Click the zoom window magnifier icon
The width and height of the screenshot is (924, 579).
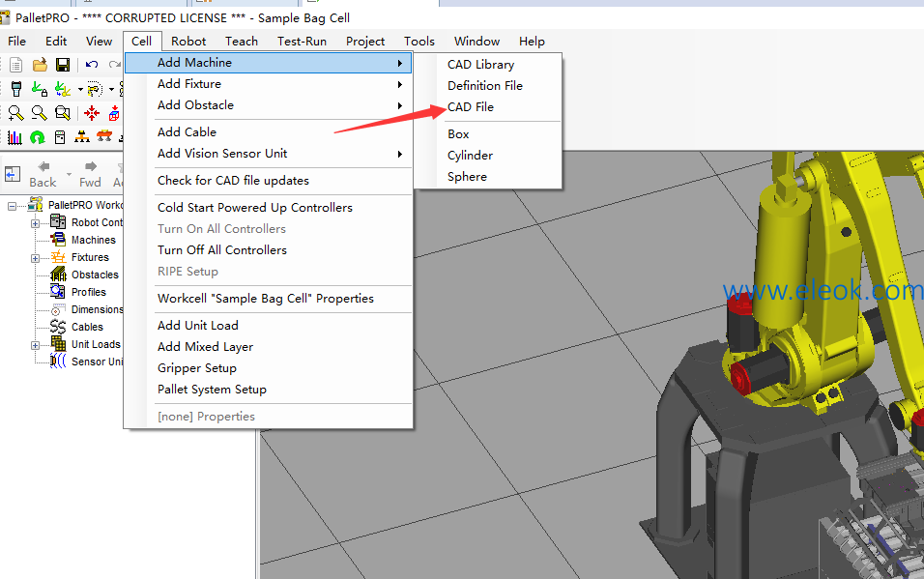pyautogui.click(x=63, y=113)
